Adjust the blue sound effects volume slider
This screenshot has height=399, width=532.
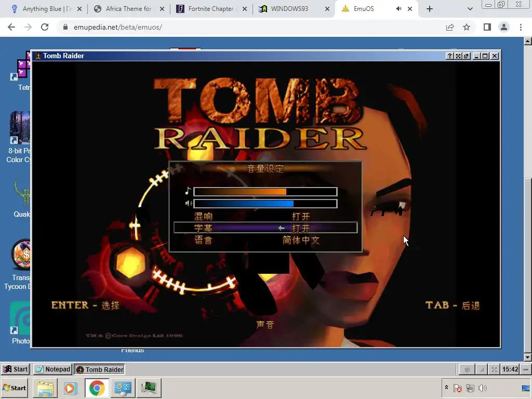coord(265,204)
